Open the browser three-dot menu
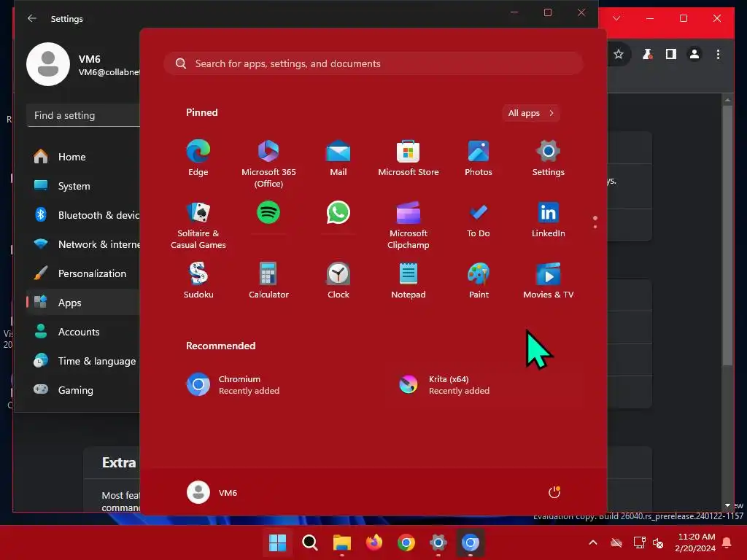The image size is (747, 560). point(718,54)
